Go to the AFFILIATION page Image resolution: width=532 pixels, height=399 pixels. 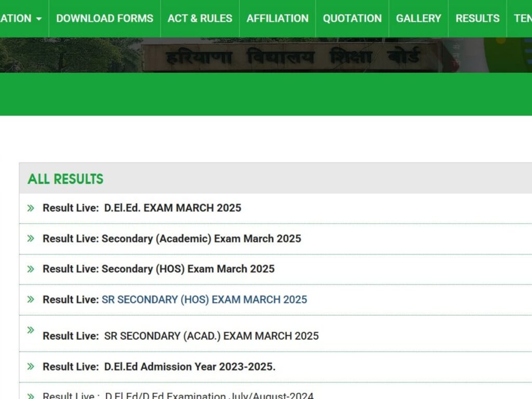tap(277, 18)
